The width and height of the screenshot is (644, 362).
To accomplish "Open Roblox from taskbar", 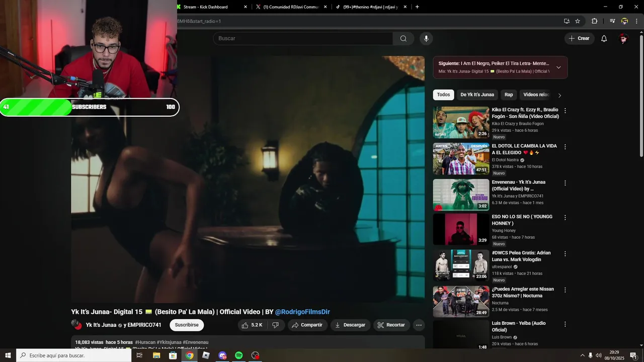I will (x=206, y=355).
